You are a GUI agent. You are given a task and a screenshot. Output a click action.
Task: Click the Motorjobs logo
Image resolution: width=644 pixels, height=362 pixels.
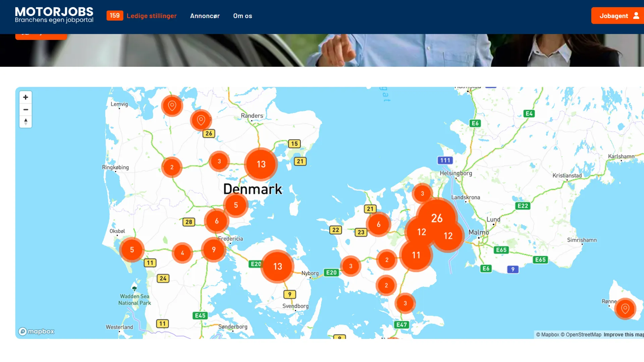tap(54, 14)
